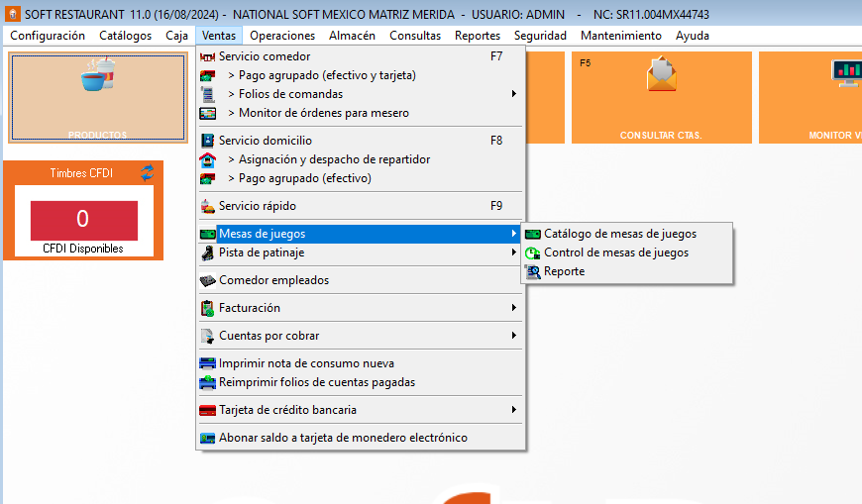Click the Comedor empleados icon
The image size is (862, 504).
pyautogui.click(x=207, y=280)
